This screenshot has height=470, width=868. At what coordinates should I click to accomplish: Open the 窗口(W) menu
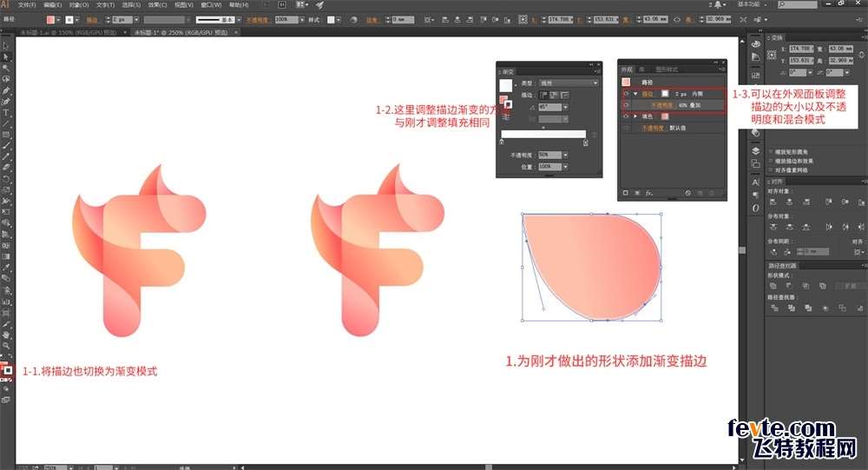click(211, 5)
